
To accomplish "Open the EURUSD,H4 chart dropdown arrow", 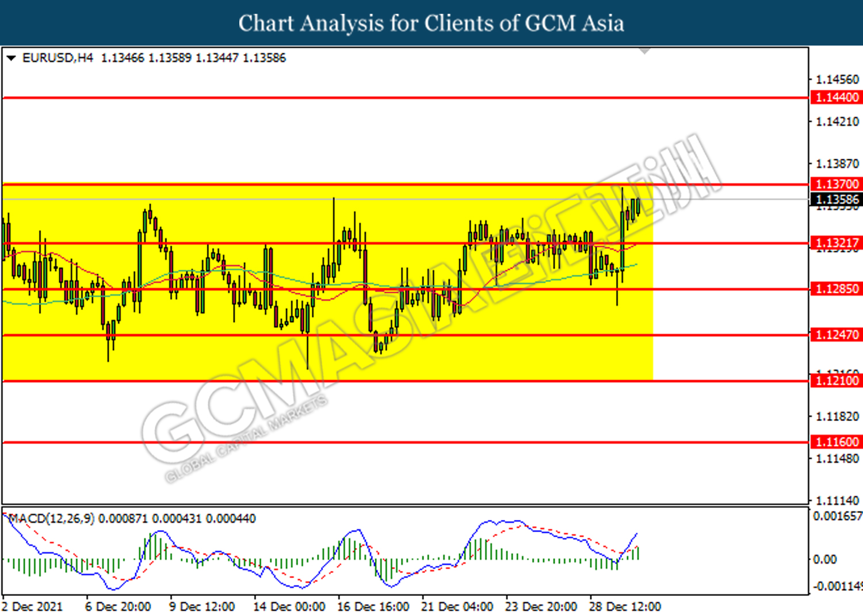I will pyautogui.click(x=11, y=58).
